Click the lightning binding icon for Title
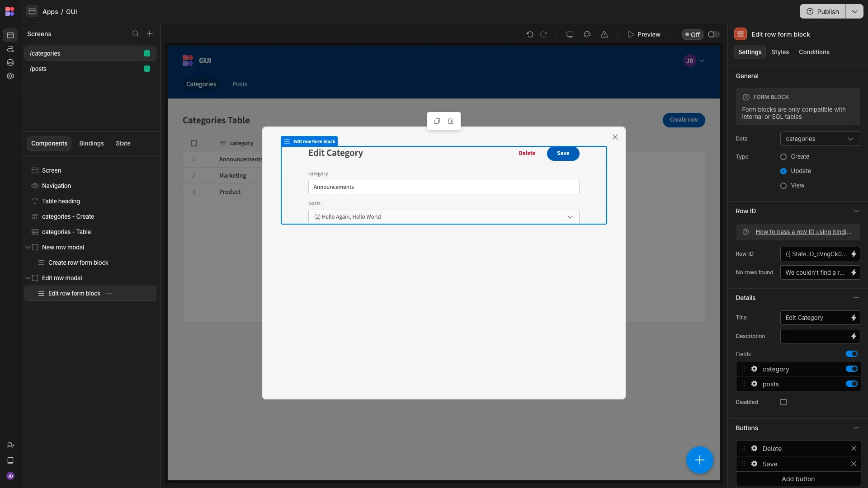Screen dimensions: 868x488 click(x=854, y=318)
